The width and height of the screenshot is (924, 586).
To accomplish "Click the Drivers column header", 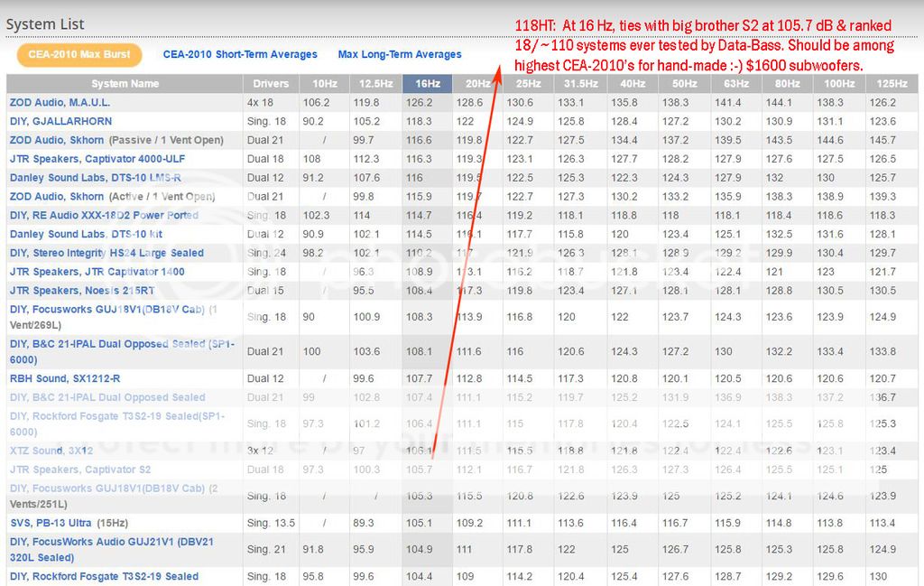I will 271,83.
